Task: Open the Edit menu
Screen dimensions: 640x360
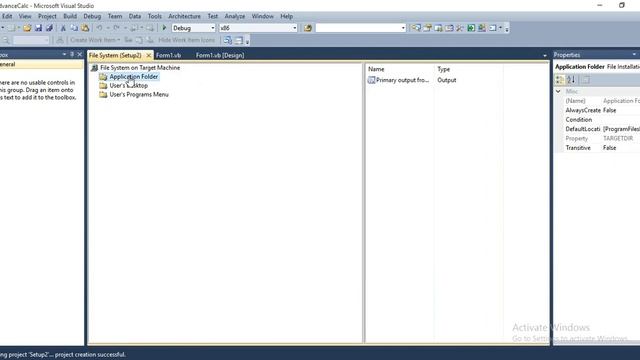Action: 7,16
